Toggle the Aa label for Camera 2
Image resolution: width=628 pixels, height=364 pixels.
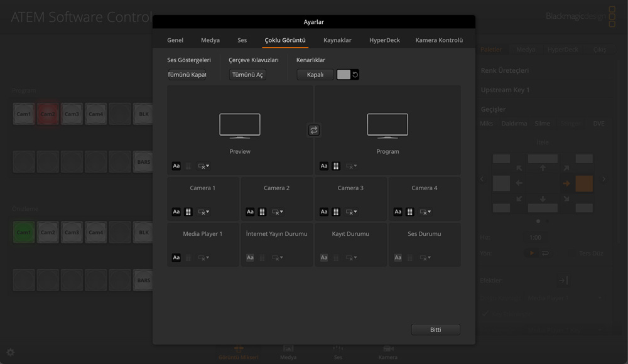[250, 212]
